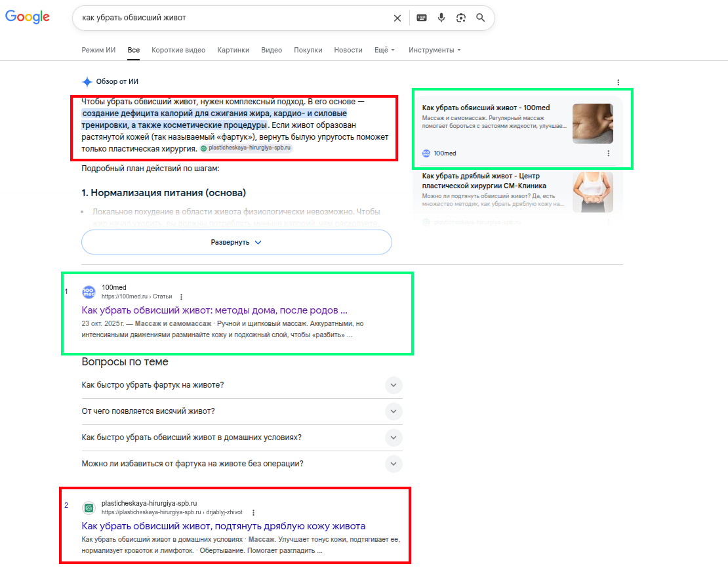728x568 pixels.
Task: Open AI overview three-dot options menu
Action: (618, 82)
